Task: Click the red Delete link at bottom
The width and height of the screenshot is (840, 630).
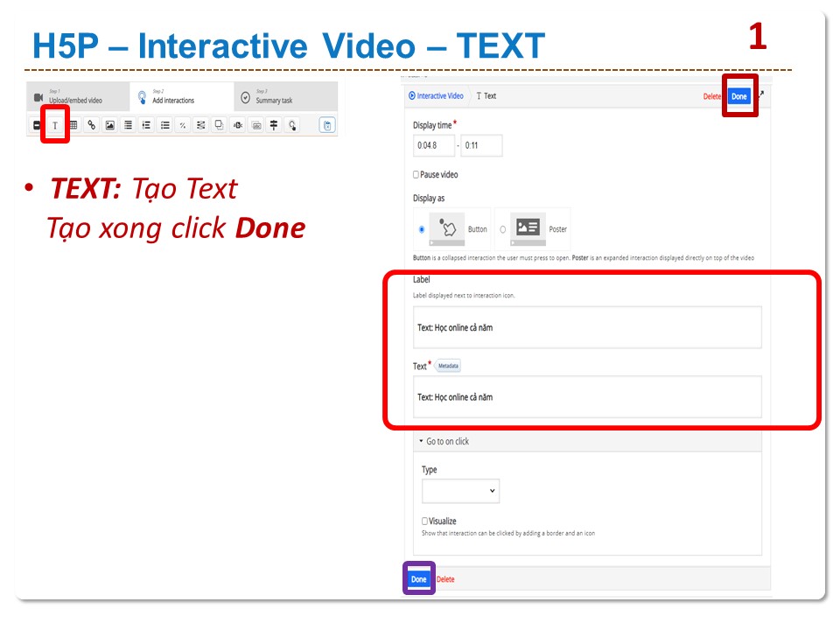Action: [445, 579]
